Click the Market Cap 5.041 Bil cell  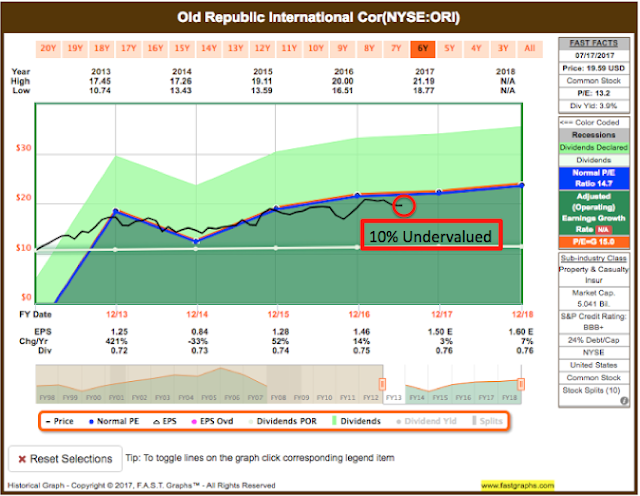[x=593, y=298]
